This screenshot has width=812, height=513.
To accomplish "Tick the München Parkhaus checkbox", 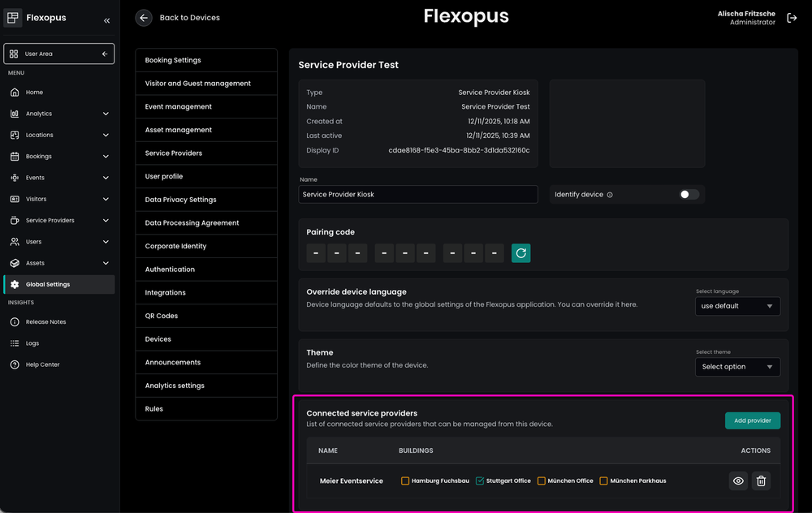I will 603,481.
